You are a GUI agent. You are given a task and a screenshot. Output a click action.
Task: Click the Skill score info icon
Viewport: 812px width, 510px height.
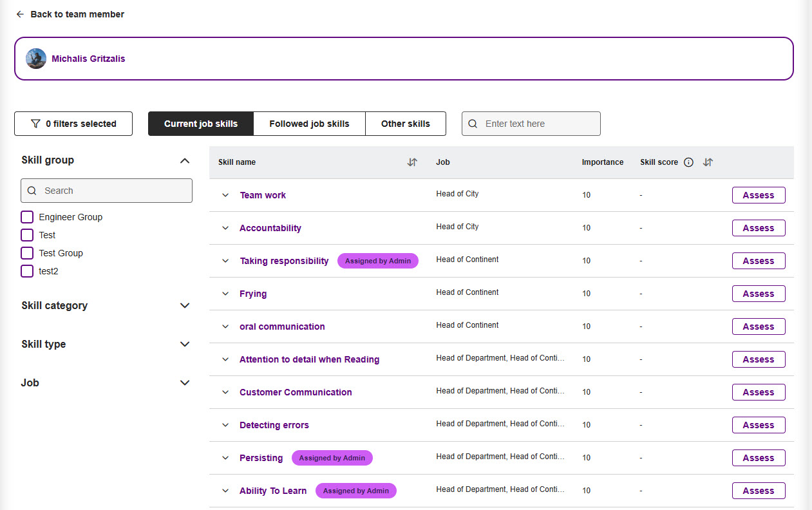[688, 162]
